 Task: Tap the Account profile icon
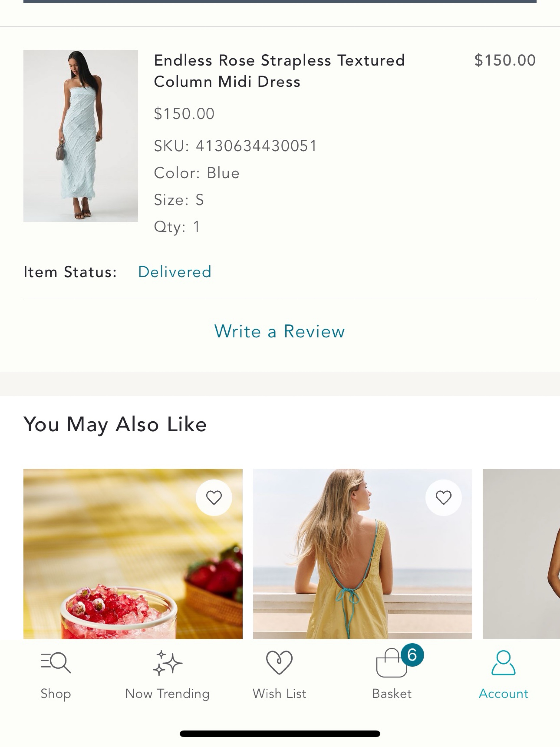pyautogui.click(x=503, y=663)
